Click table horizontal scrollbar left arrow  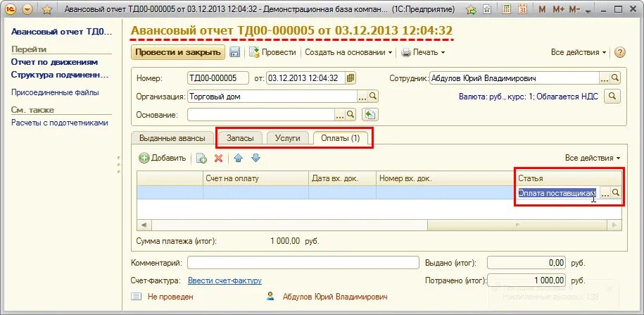point(144,225)
